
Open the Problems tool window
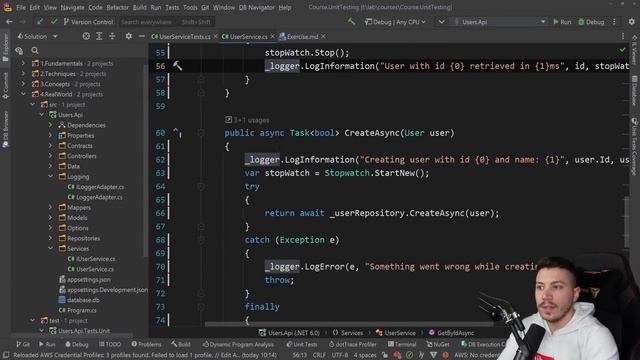pyautogui.click(x=146, y=344)
